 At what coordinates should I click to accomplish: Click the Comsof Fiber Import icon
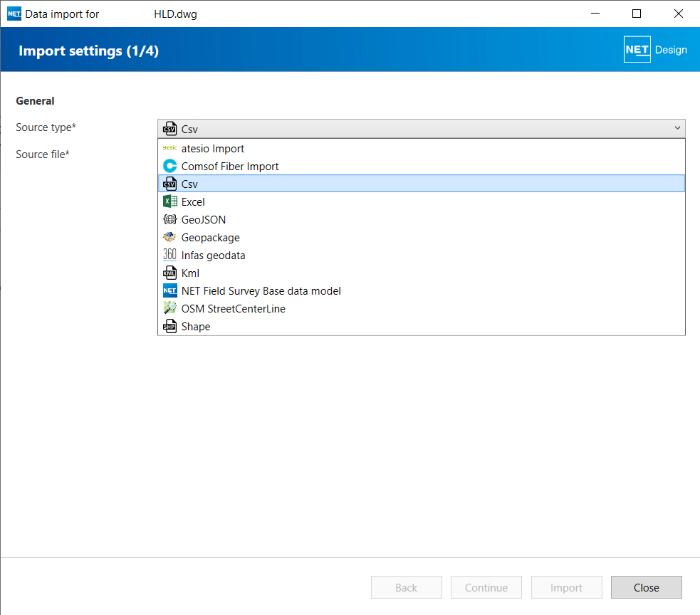point(169,166)
